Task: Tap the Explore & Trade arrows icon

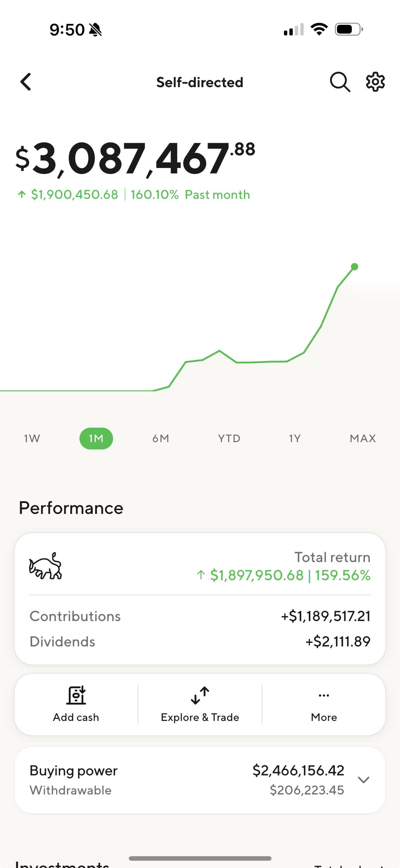Action: click(x=200, y=695)
